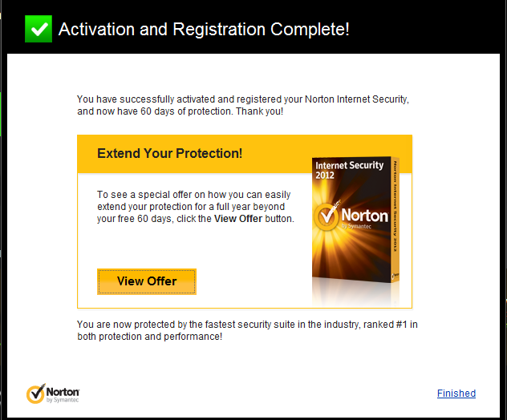The width and height of the screenshot is (507, 420).
Task: Click 'by Symantec' text on the product box
Action: [x=356, y=226]
